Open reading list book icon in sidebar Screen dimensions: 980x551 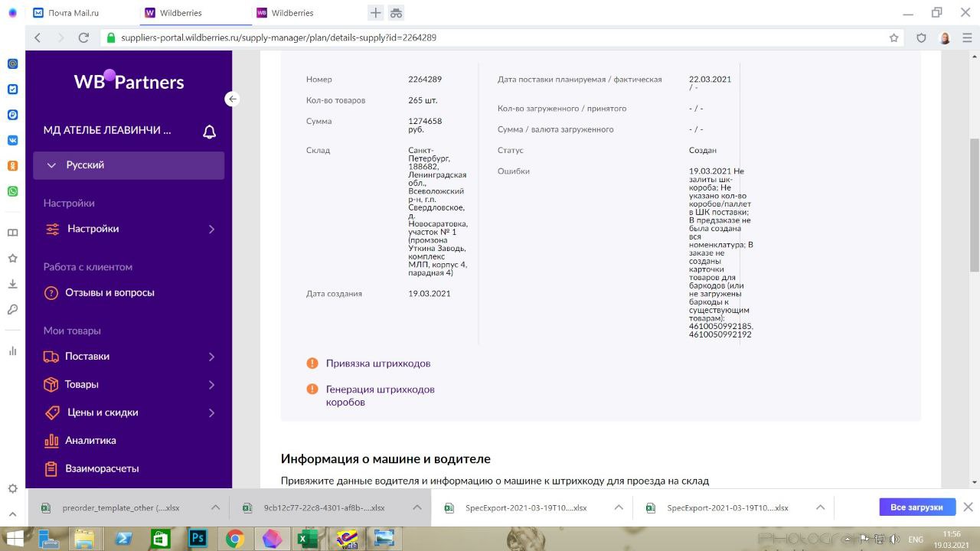(12, 233)
